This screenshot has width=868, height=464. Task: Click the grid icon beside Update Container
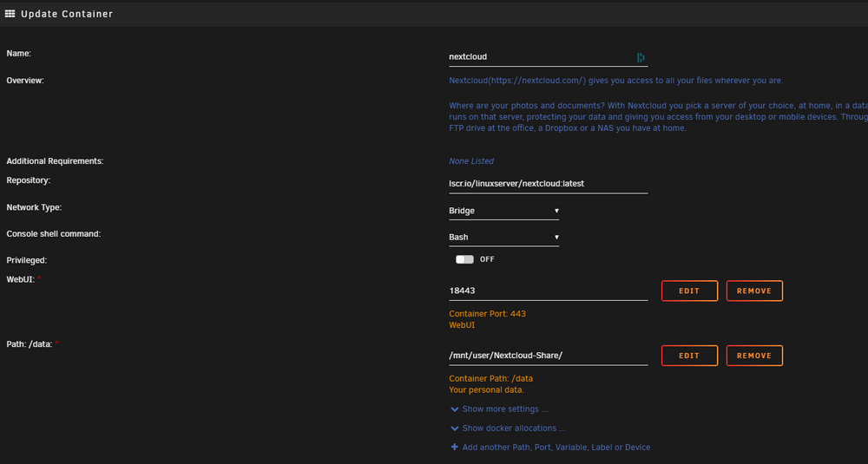point(10,14)
